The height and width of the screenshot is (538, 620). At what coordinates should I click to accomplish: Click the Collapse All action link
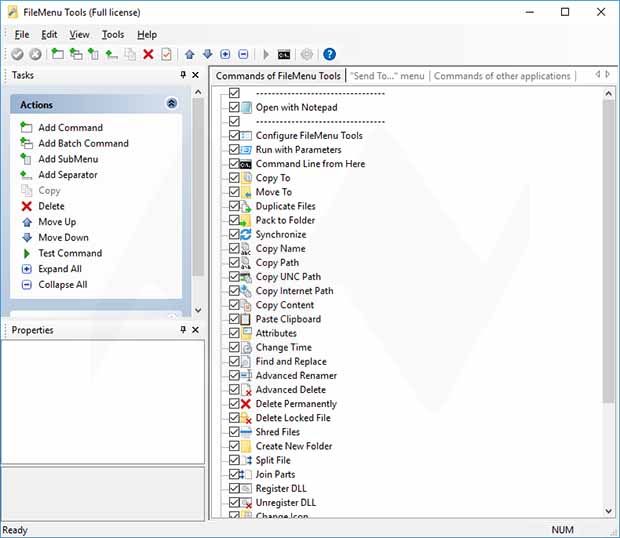[62, 285]
